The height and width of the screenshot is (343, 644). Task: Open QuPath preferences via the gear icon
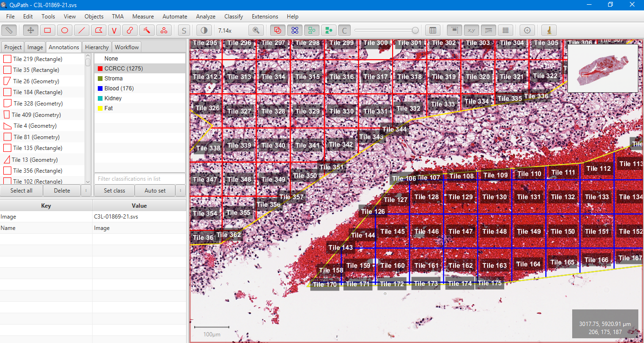coord(527,30)
